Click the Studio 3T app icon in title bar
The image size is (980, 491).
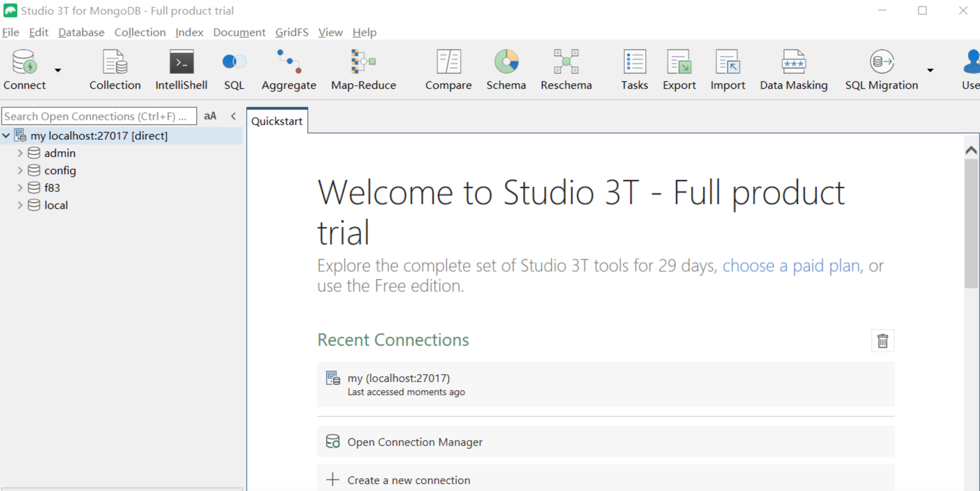(10, 10)
